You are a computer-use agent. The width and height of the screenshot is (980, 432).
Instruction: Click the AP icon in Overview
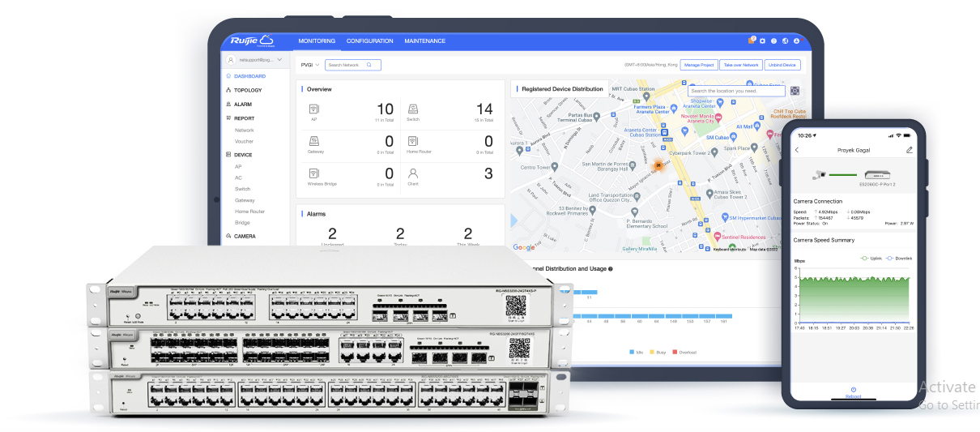tap(313, 109)
